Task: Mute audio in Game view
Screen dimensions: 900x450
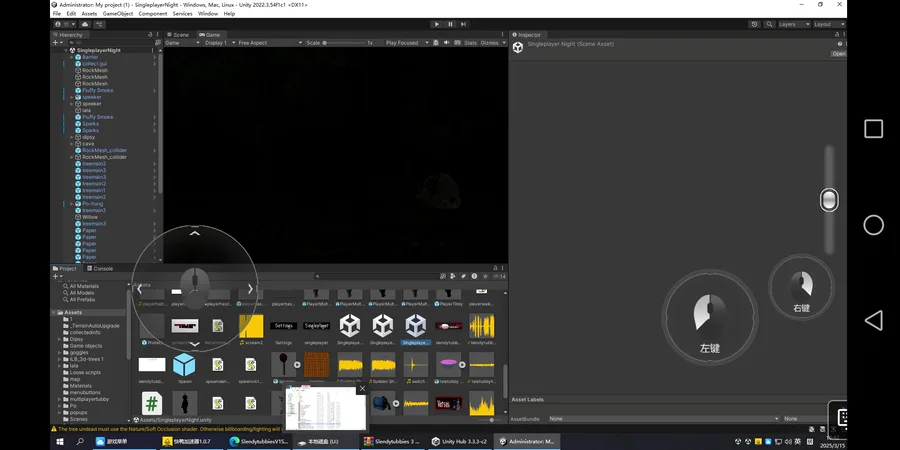Action: pyautogui.click(x=446, y=42)
